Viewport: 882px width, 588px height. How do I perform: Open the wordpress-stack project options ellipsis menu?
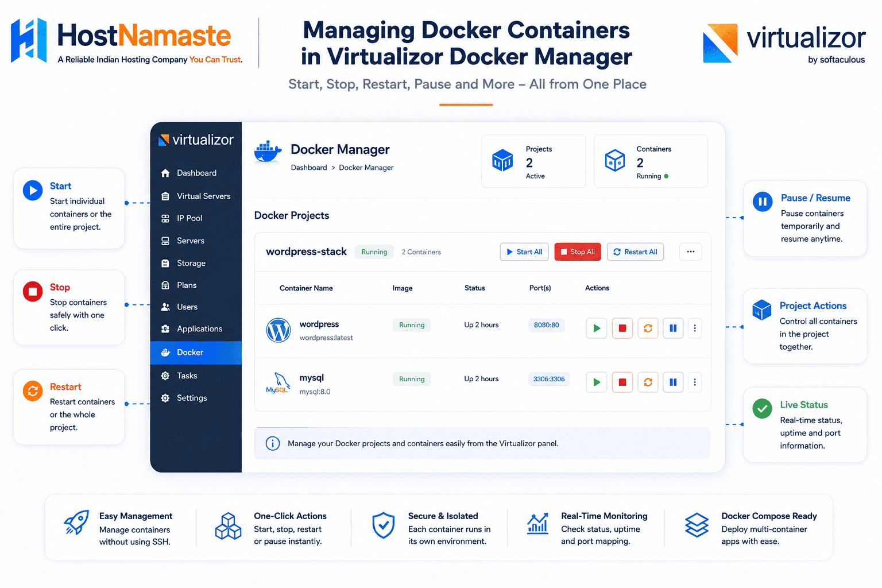click(691, 252)
